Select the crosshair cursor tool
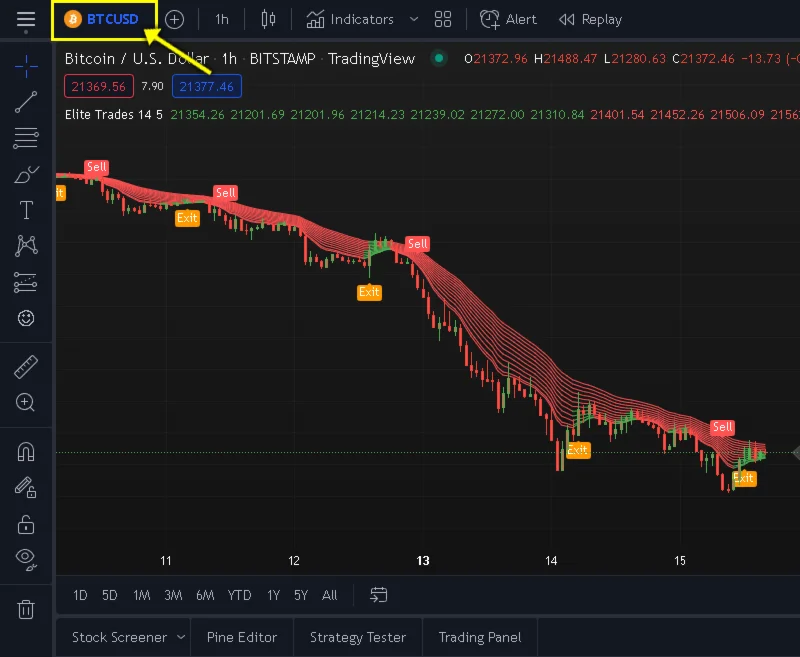800x657 pixels. click(26, 66)
